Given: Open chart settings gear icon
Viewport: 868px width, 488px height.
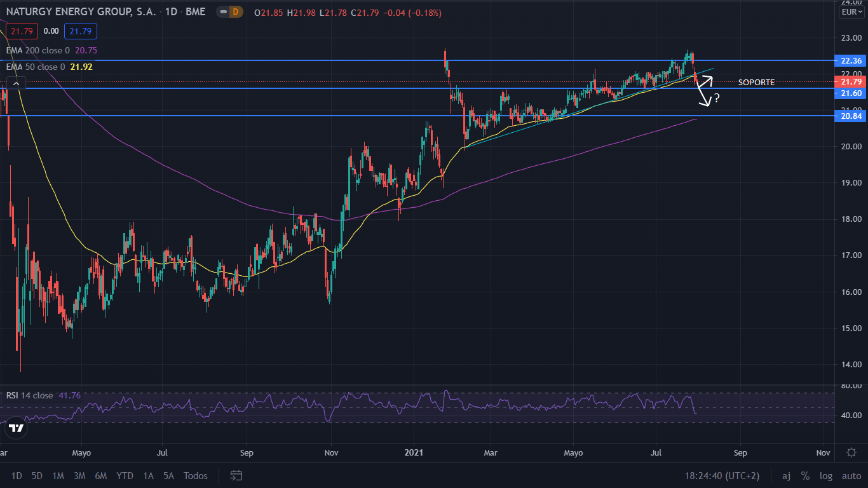Looking at the screenshot, I should point(851,452).
